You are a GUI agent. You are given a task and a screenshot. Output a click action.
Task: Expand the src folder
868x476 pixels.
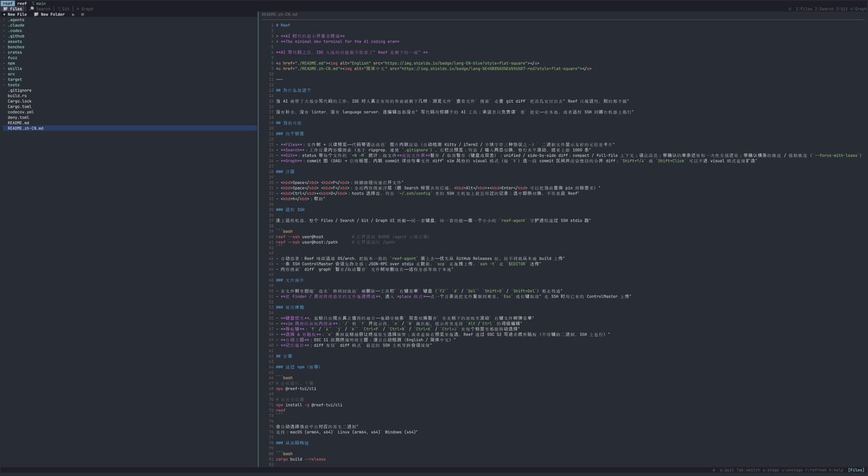click(x=11, y=74)
